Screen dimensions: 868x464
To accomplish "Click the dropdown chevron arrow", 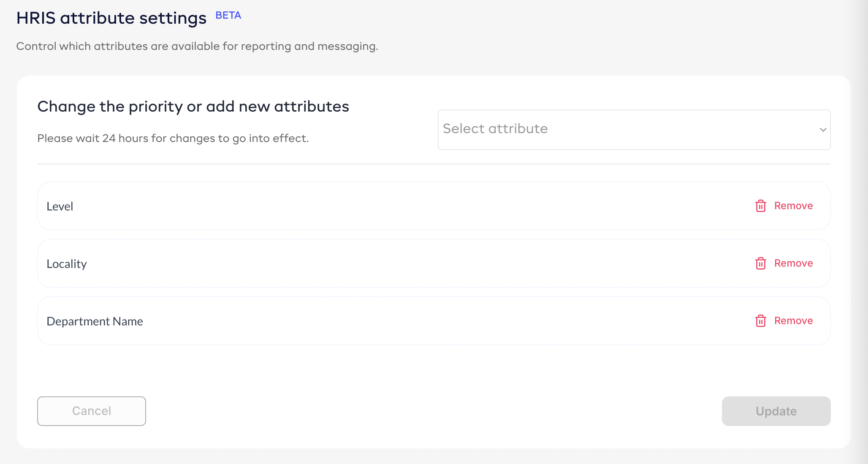I will (x=823, y=130).
